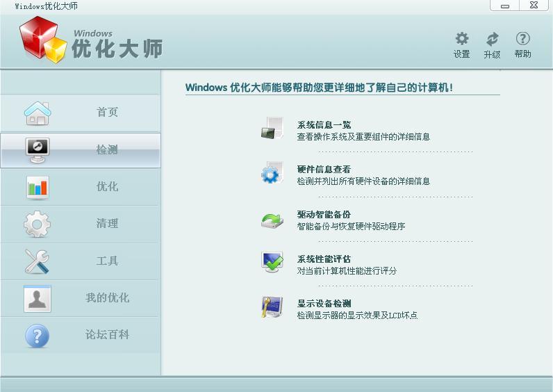Viewport: 553px width, 392px height.
Task: Click the house icon for 首页
Action: (38, 113)
